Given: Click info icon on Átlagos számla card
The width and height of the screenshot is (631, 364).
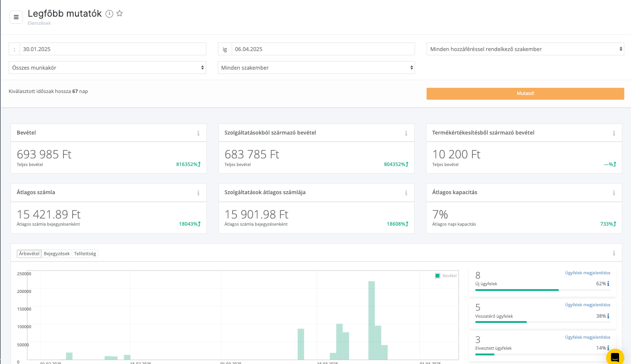Looking at the screenshot, I should click(x=198, y=193).
